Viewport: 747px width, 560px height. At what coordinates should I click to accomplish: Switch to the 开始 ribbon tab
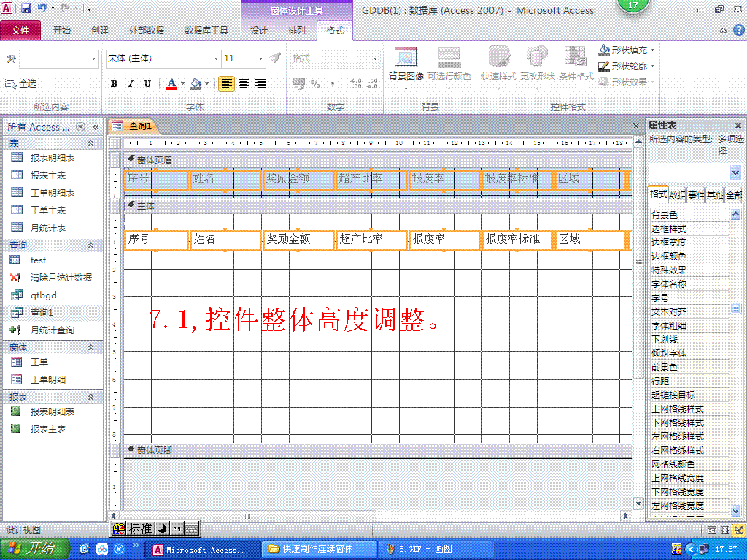click(x=61, y=31)
